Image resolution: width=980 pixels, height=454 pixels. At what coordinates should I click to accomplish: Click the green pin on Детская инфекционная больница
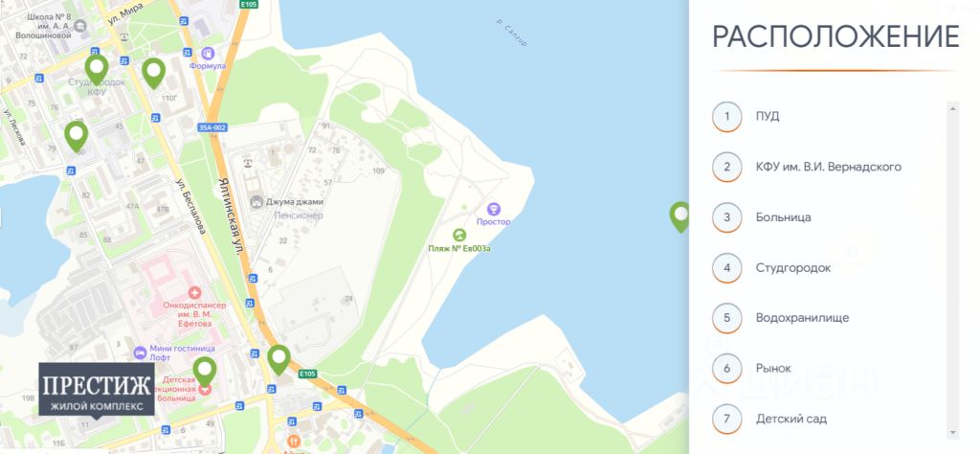205,372
